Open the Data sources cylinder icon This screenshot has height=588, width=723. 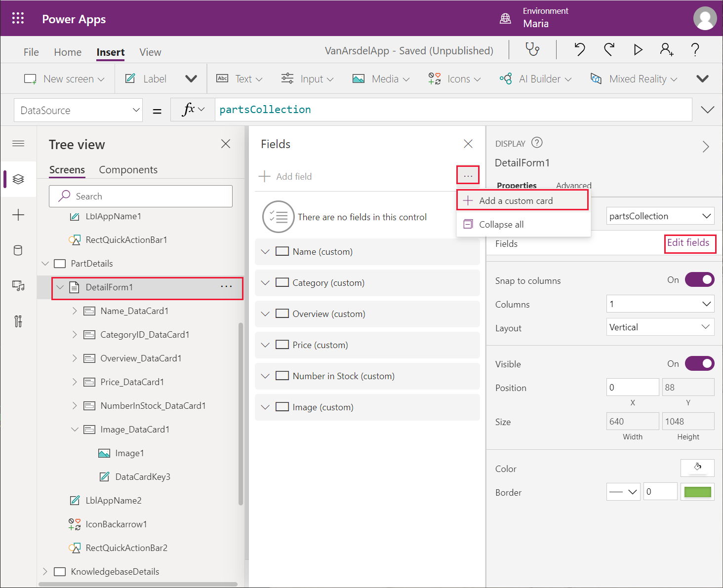[18, 250]
